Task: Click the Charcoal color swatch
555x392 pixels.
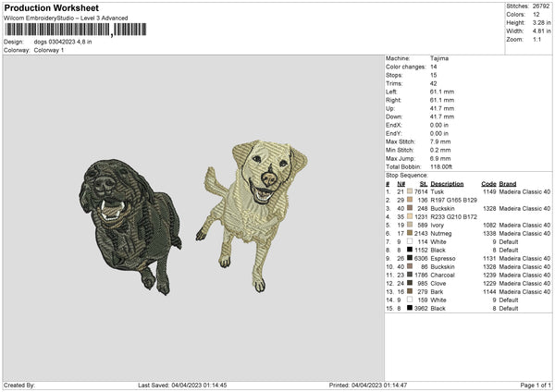Action: 410,275
